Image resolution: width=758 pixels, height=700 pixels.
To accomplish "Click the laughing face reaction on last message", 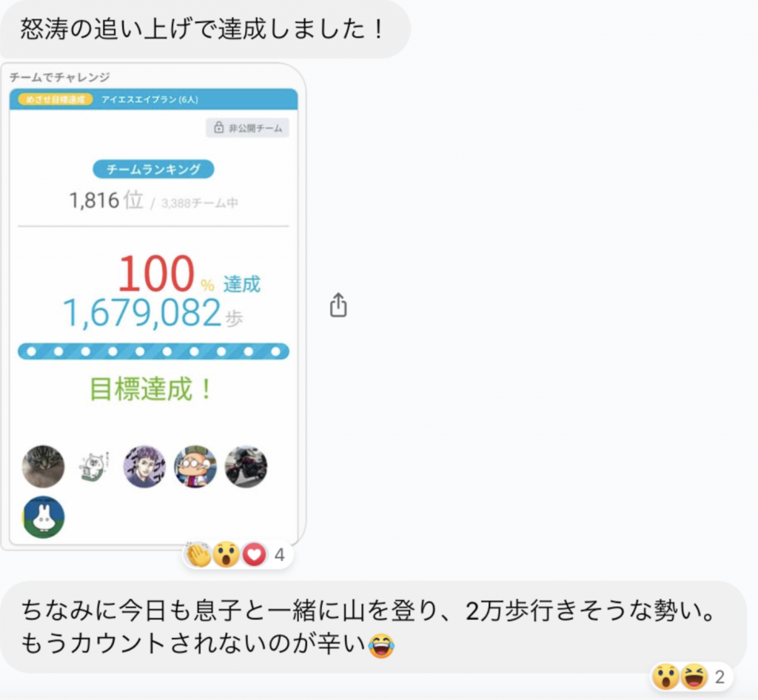I will (x=694, y=676).
